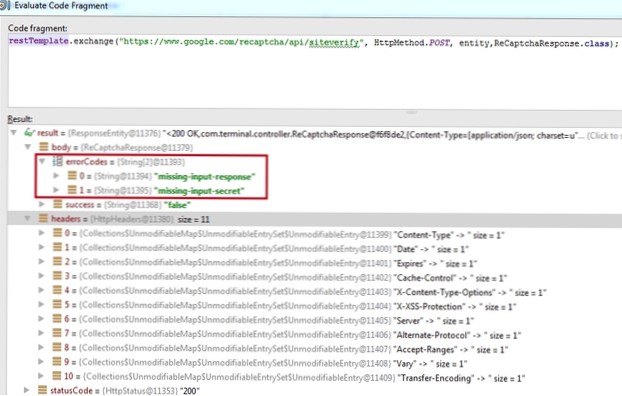The width and height of the screenshot is (622, 396).
Task: Click the Result label
Action: point(20,119)
